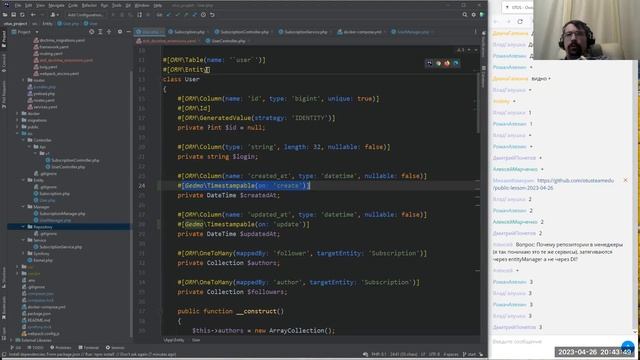Collapse the Entity folder in the tree
This screenshot has width=640, height=360.
tap(24, 180)
